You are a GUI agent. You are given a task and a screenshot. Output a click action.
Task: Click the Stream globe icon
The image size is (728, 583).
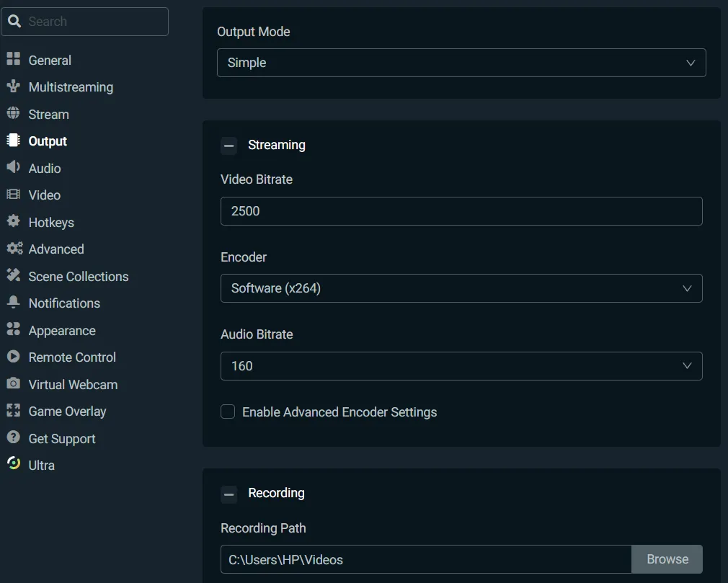click(13, 114)
